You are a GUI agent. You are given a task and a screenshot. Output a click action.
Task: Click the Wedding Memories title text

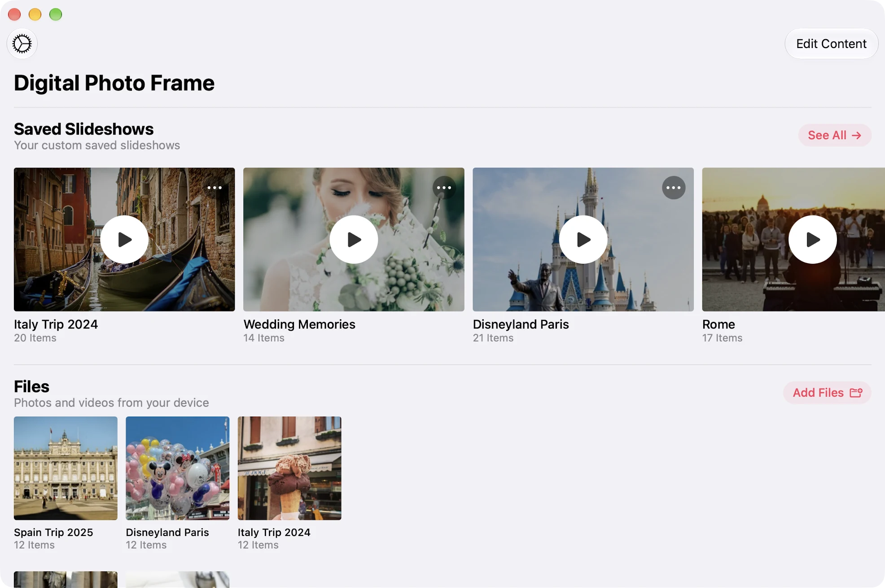299,324
